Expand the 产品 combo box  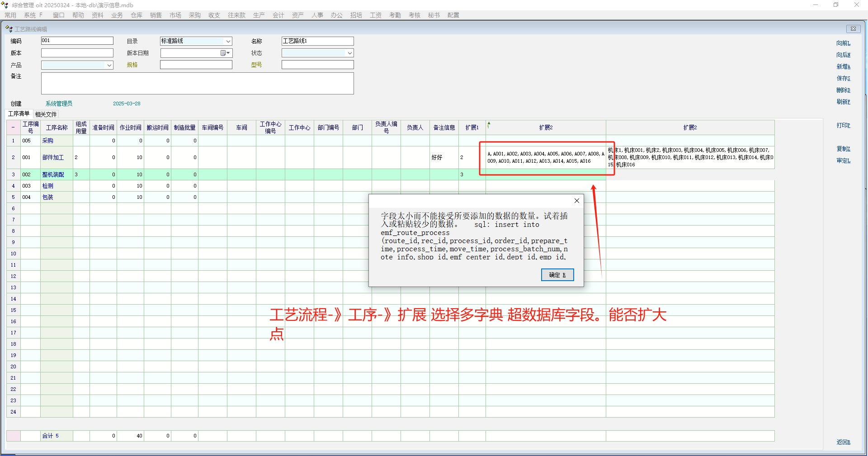coord(109,65)
